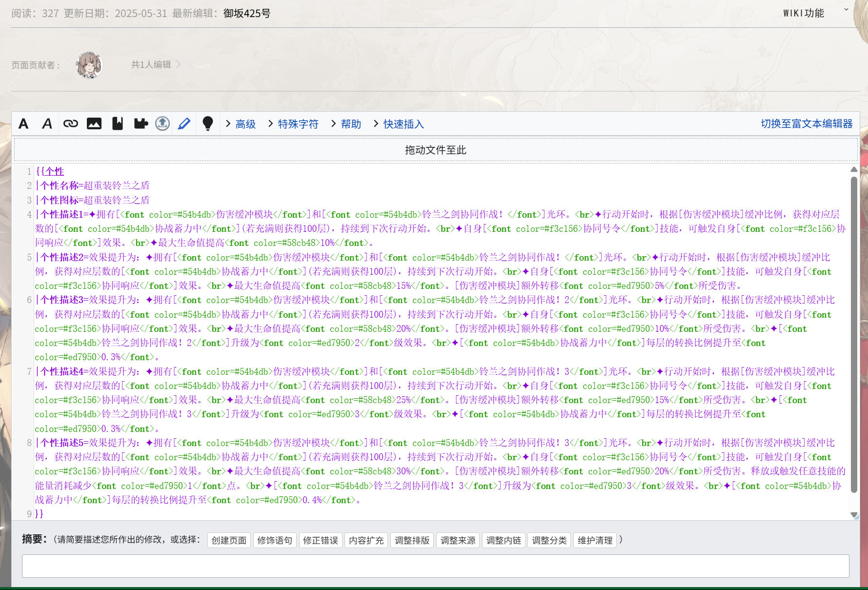Click the bold text icon

(23, 124)
